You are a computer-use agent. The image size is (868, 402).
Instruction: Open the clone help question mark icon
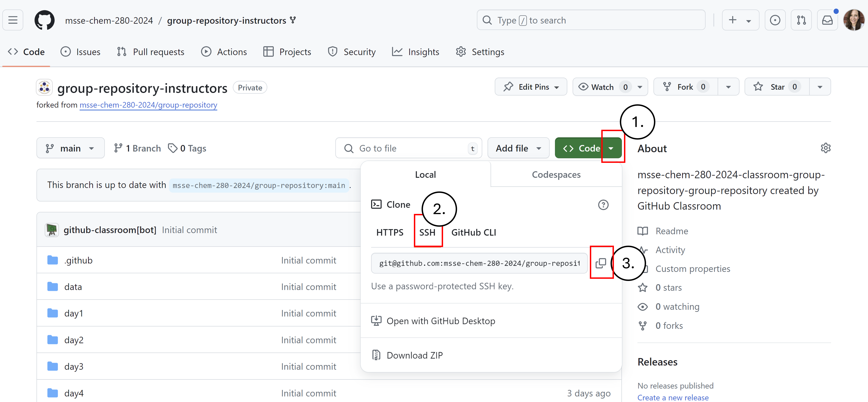tap(603, 205)
